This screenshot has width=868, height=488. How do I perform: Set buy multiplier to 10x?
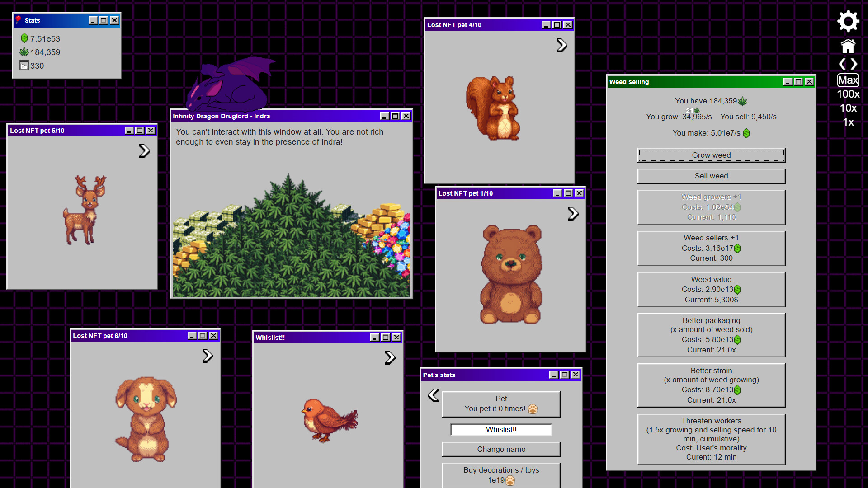(x=848, y=108)
